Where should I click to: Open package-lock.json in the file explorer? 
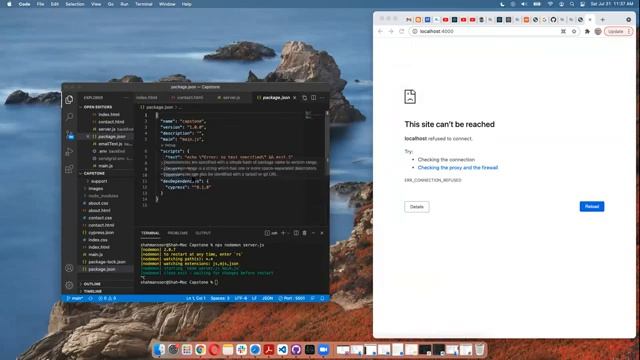pos(107,262)
